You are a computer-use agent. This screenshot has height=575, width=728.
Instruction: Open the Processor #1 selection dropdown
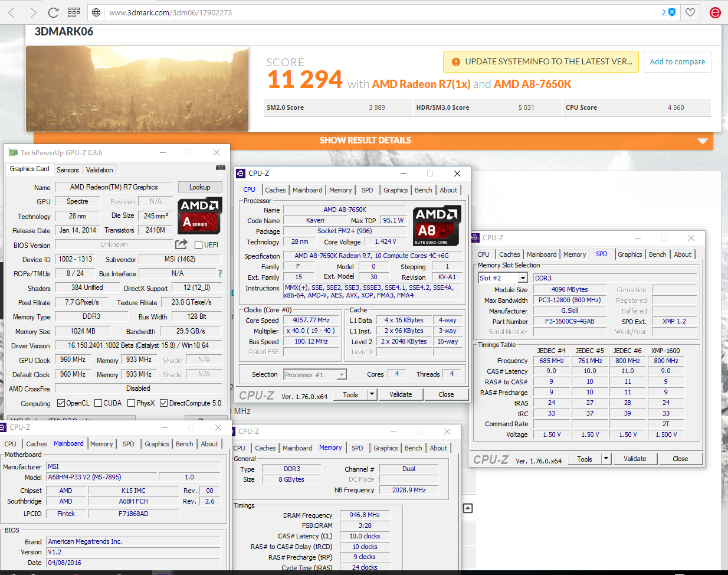(341, 375)
